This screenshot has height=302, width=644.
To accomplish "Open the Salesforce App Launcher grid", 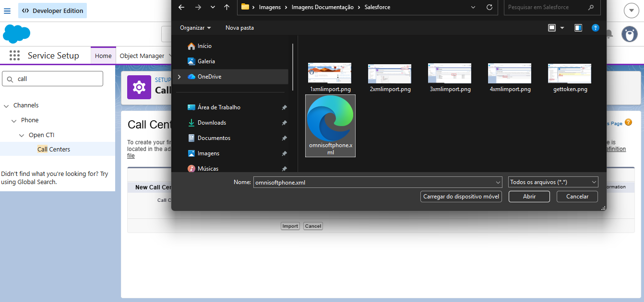I will click(x=14, y=56).
